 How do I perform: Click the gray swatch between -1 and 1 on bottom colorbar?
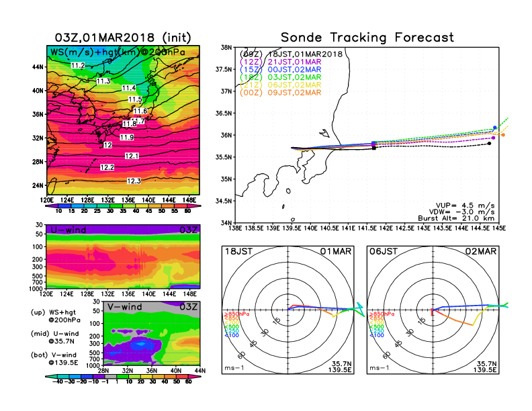click(x=110, y=376)
